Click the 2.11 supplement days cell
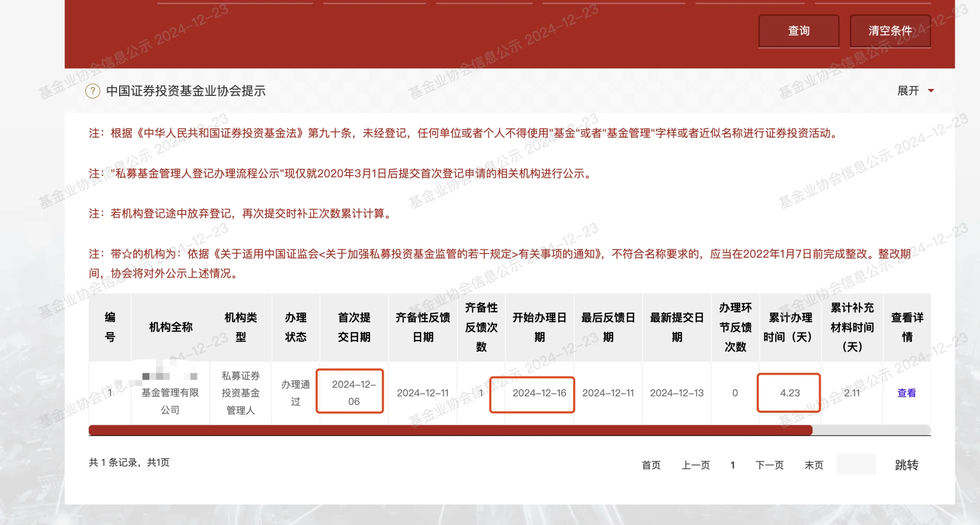This screenshot has height=525, width=980. [852, 393]
